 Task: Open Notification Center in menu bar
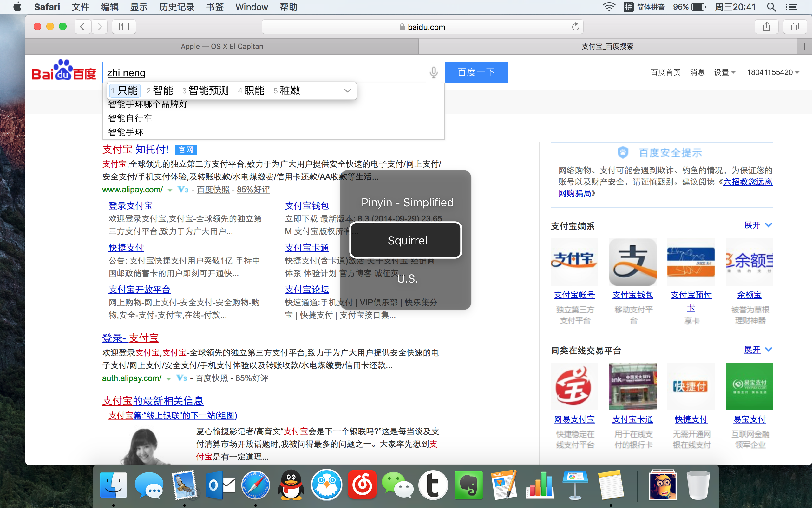click(x=792, y=7)
